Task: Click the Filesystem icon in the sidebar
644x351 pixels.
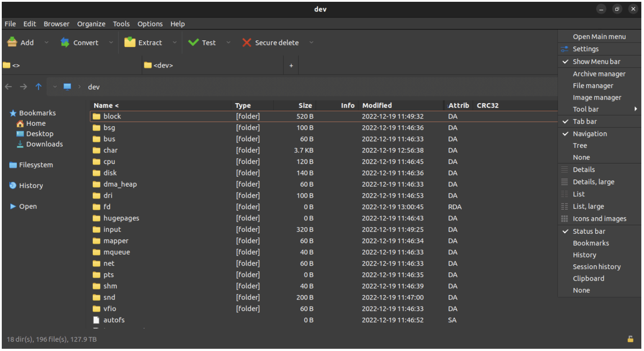Action: tap(13, 165)
